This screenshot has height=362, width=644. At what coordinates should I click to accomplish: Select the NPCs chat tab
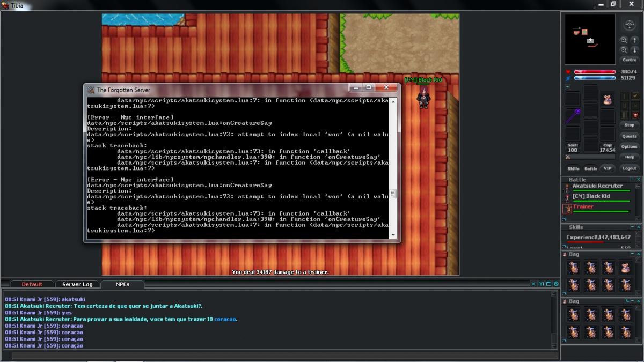[123, 284]
